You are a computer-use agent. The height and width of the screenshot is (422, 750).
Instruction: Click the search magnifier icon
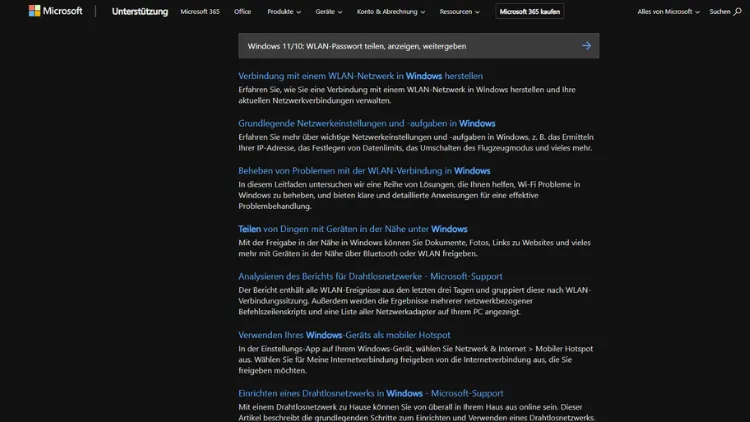(738, 11)
